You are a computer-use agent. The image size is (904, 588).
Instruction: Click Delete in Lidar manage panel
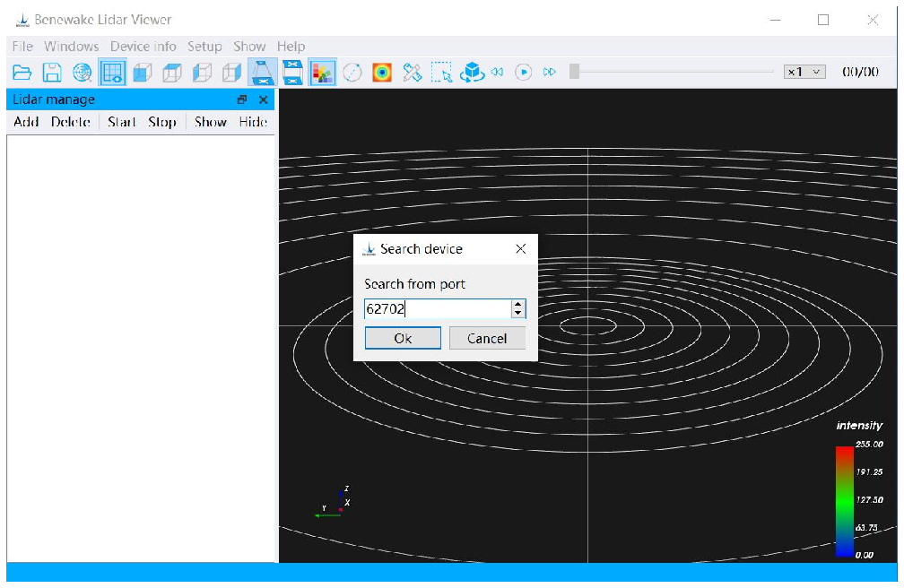pos(71,122)
